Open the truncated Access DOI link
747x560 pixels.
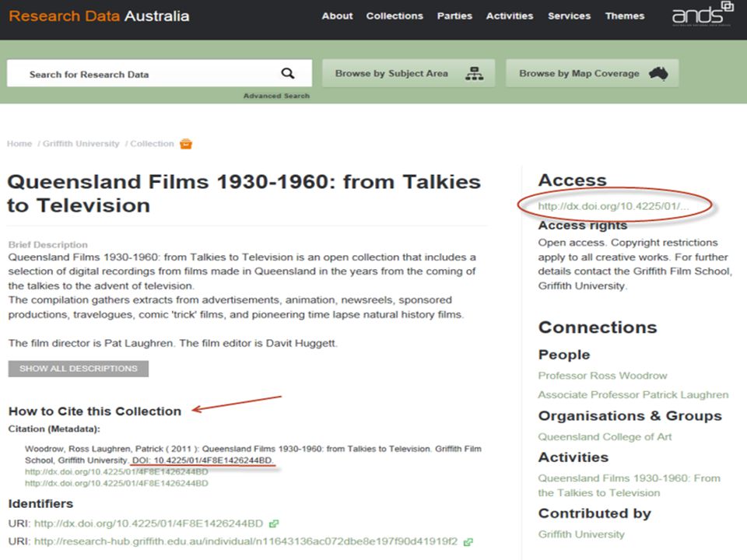(613, 206)
